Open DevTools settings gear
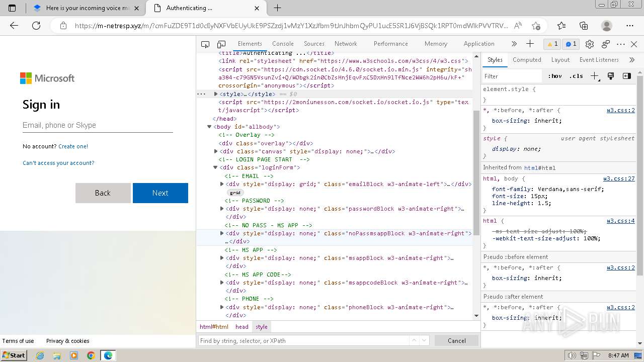The width and height of the screenshot is (644, 362). click(590, 44)
